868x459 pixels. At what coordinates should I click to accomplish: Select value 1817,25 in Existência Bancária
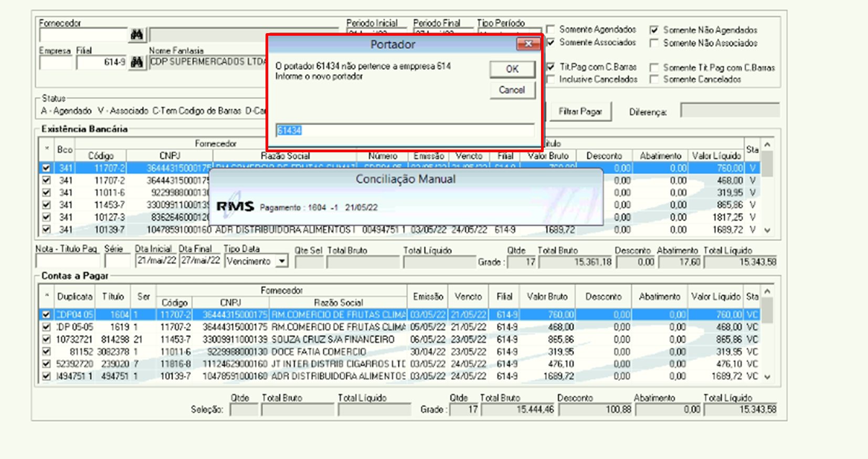727,217
